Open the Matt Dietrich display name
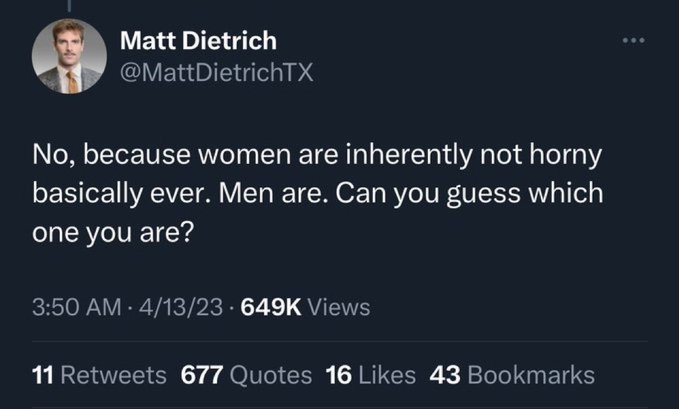 [198, 41]
